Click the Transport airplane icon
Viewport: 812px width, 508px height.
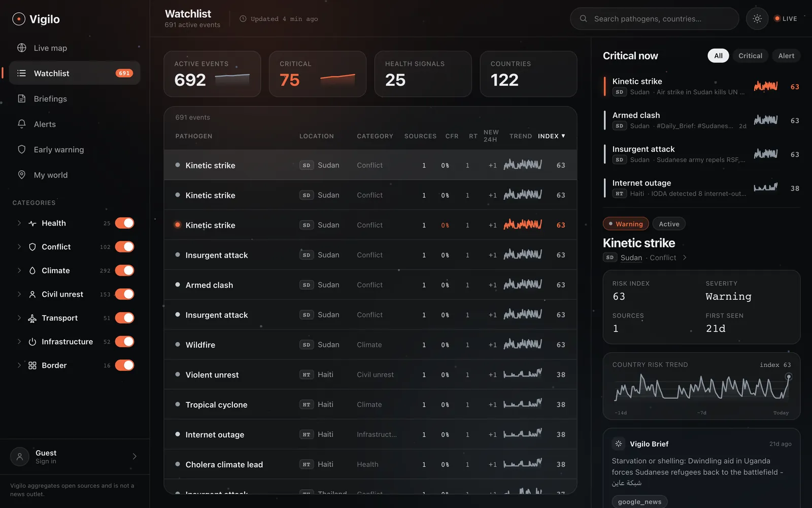coord(32,318)
